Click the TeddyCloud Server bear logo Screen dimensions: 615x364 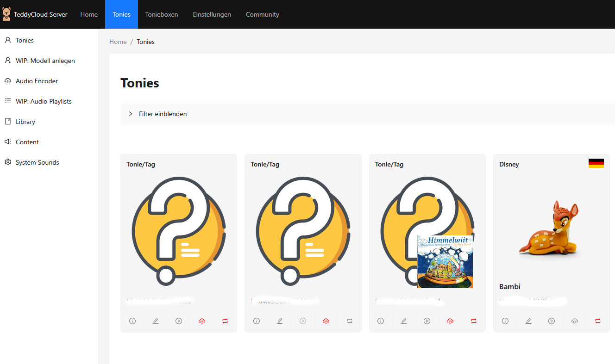click(6, 14)
